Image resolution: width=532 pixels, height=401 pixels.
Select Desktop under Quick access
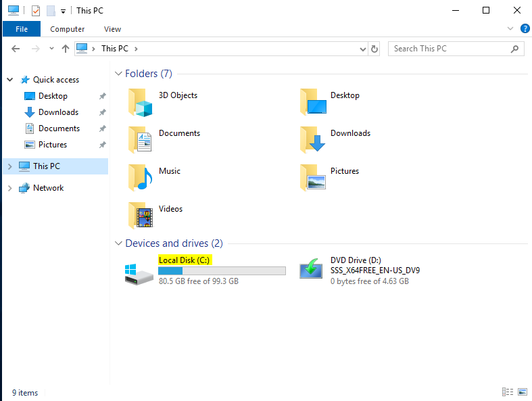53,96
